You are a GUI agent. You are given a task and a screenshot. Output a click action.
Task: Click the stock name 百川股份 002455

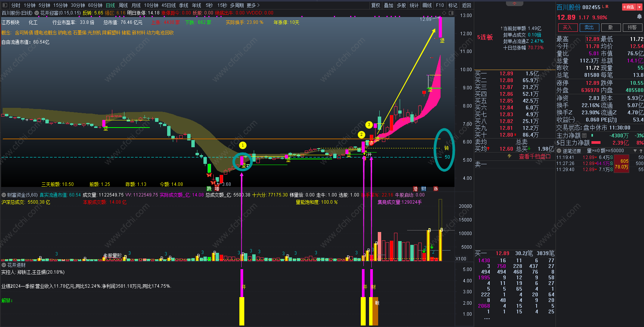click(x=578, y=7)
